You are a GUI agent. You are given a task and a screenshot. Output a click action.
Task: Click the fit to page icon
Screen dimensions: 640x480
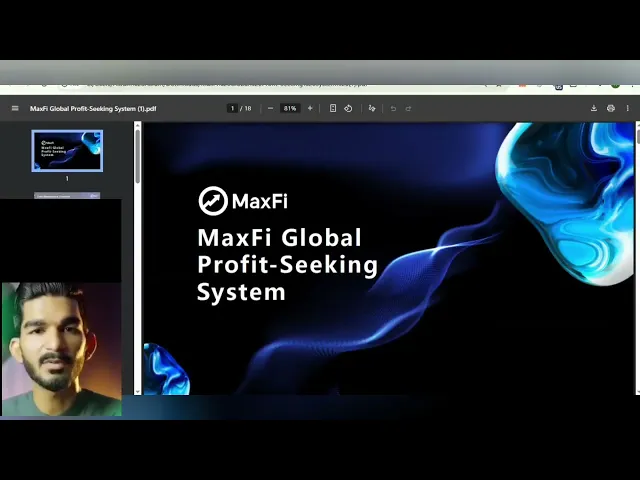point(333,108)
